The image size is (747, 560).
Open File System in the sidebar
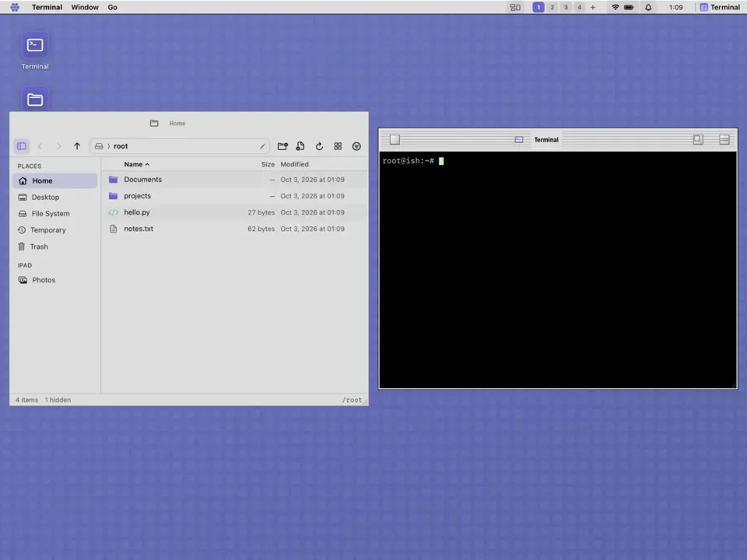[55, 214]
